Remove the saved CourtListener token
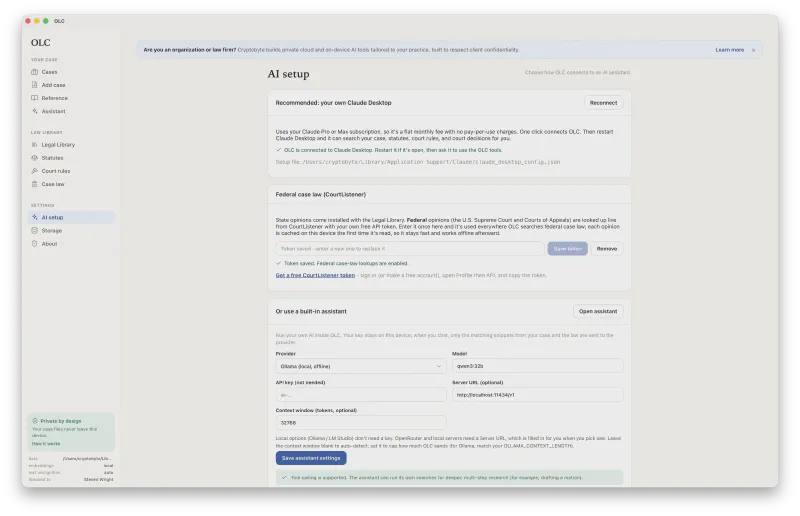The image size is (800, 516). (607, 249)
